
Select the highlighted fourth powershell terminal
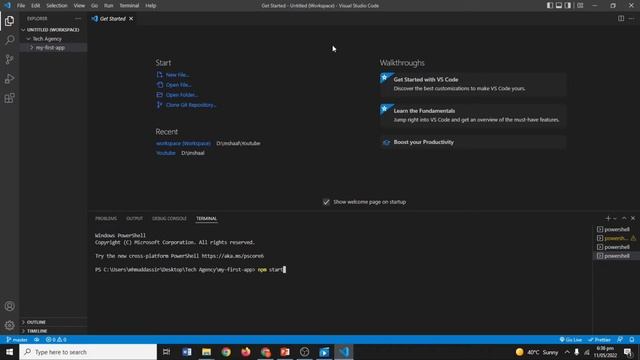[x=616, y=256]
